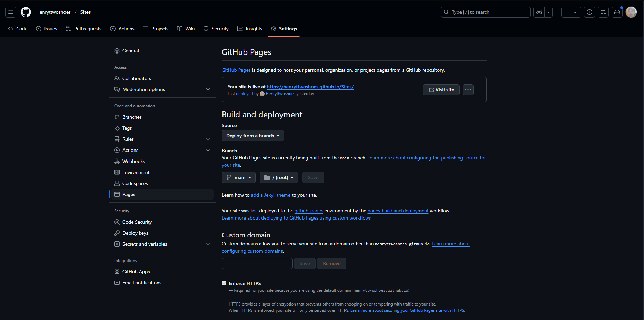Expand Secrets and variables section
This screenshot has height=320, width=644.
click(162, 244)
